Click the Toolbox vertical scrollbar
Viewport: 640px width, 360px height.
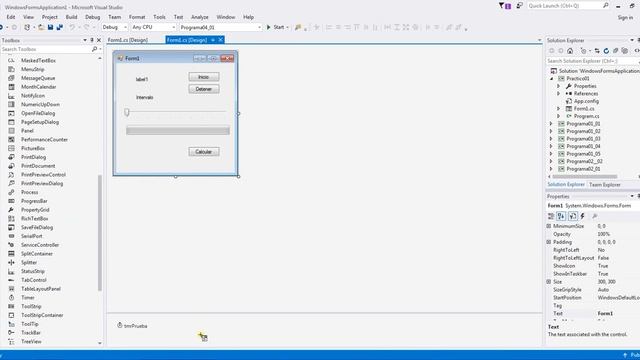click(100, 233)
